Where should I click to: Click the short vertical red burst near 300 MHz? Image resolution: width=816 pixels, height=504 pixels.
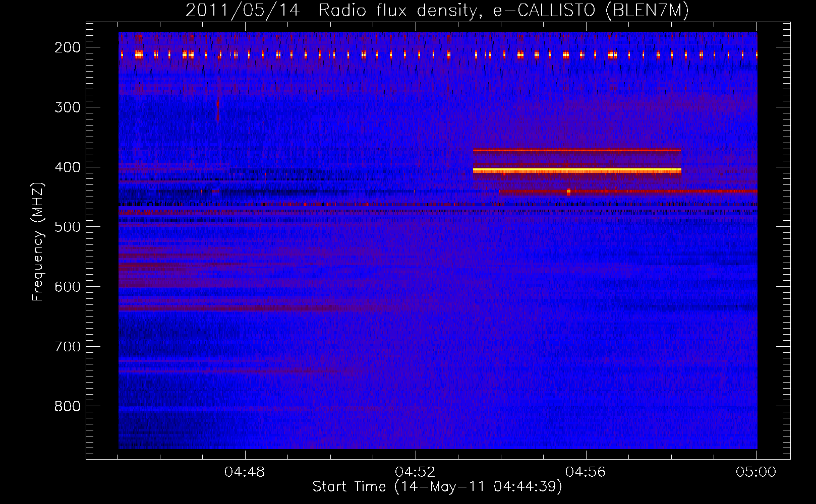[218, 109]
